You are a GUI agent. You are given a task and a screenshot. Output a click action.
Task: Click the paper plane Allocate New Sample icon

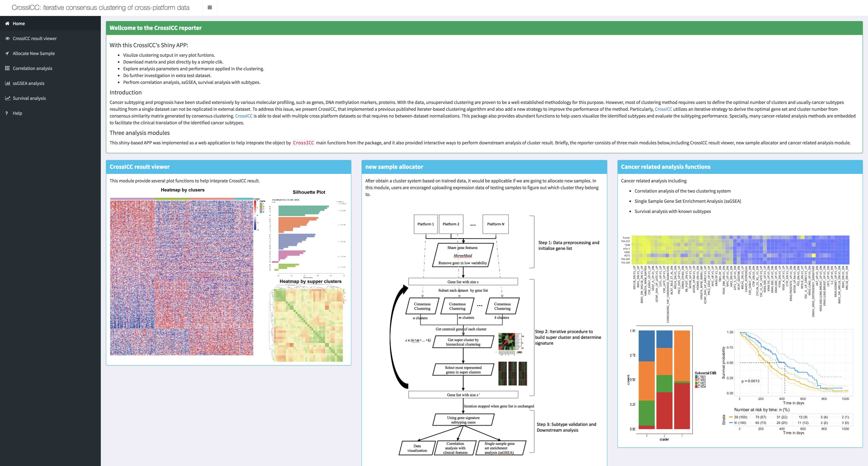pos(7,53)
